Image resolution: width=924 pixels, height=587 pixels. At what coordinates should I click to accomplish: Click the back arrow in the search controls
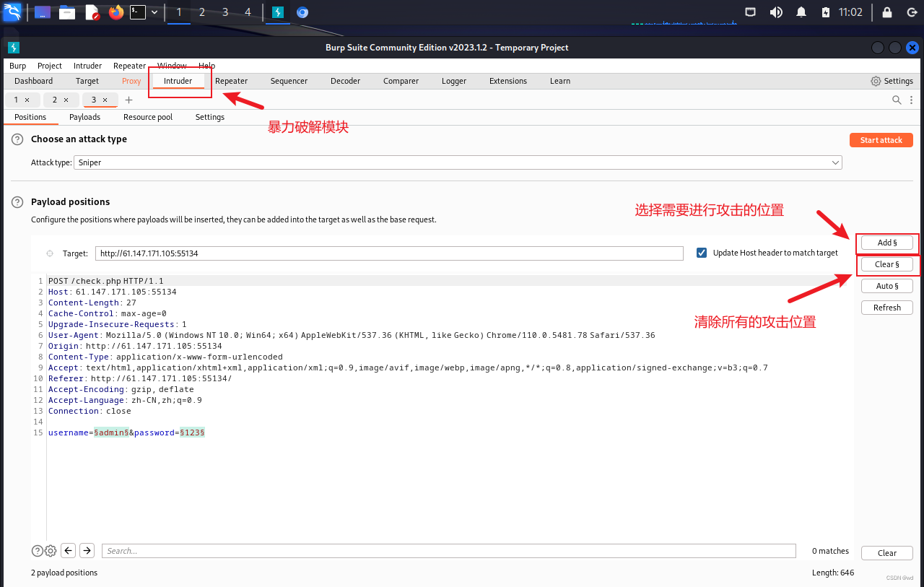click(x=68, y=550)
